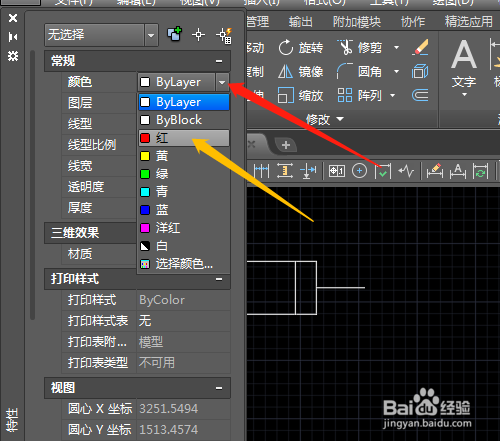Click the Select Objects crosshair icon

(198, 35)
